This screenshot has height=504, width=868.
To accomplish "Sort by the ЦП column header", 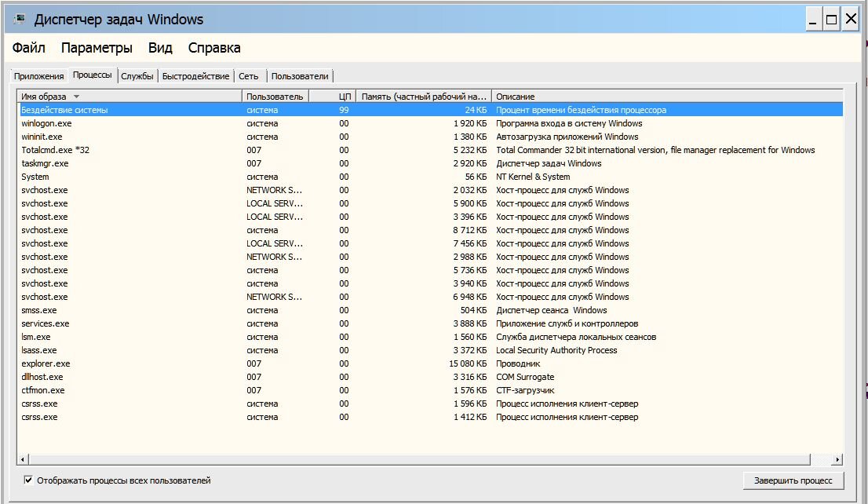I will point(344,97).
